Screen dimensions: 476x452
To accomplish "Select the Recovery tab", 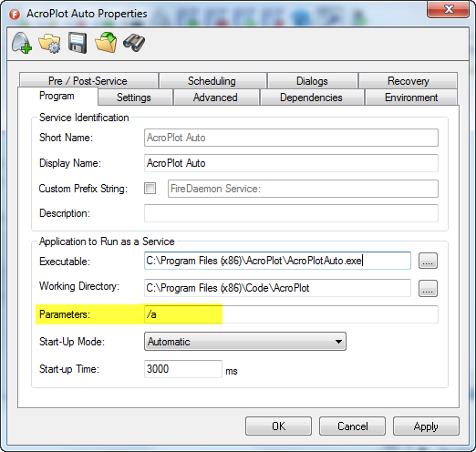I will [x=409, y=80].
